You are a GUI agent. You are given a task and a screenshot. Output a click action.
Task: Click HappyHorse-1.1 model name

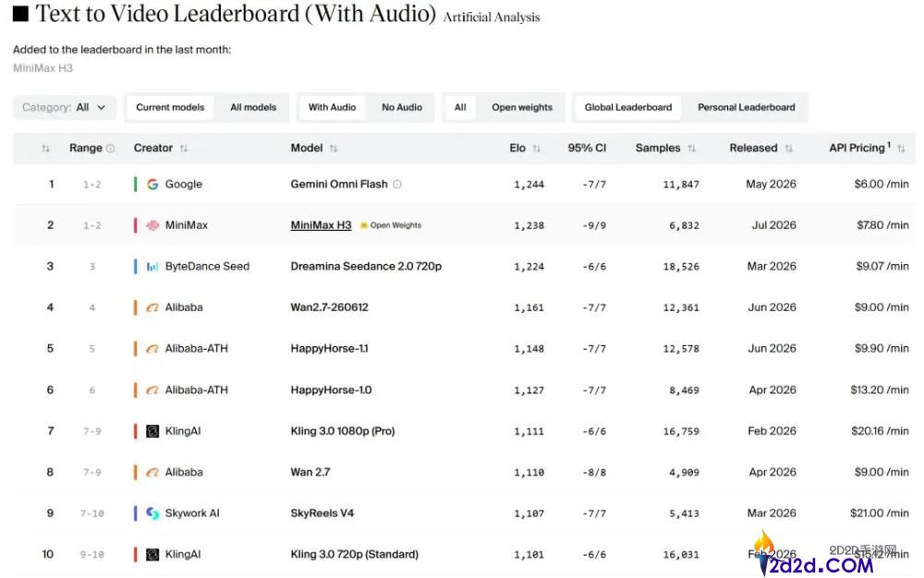coord(330,348)
